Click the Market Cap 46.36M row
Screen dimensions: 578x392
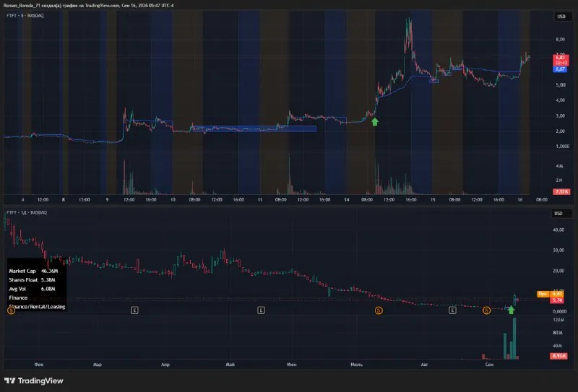33,271
